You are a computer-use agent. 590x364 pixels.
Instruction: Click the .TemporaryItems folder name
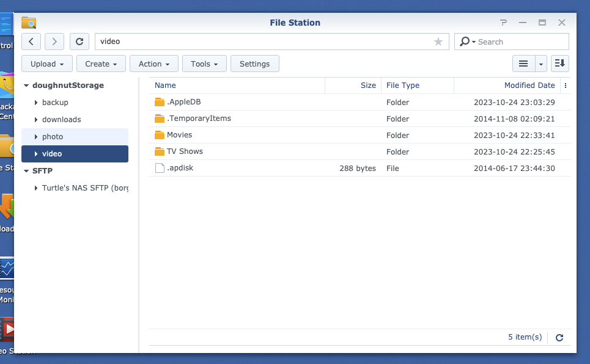[x=199, y=118]
